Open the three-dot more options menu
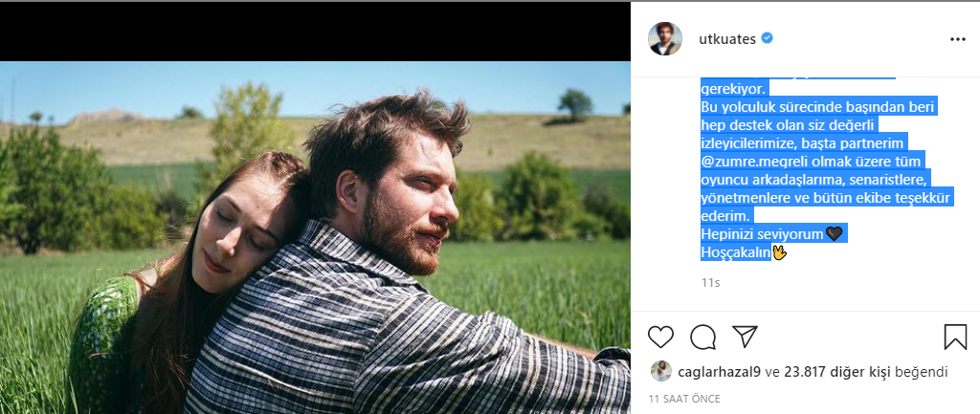The width and height of the screenshot is (980, 414). point(958,39)
